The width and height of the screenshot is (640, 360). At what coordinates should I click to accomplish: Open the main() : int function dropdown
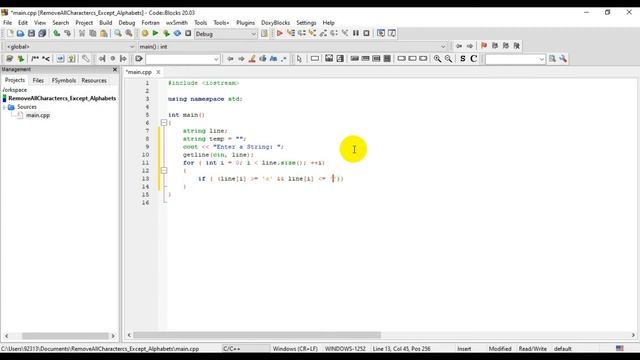(x=292, y=47)
